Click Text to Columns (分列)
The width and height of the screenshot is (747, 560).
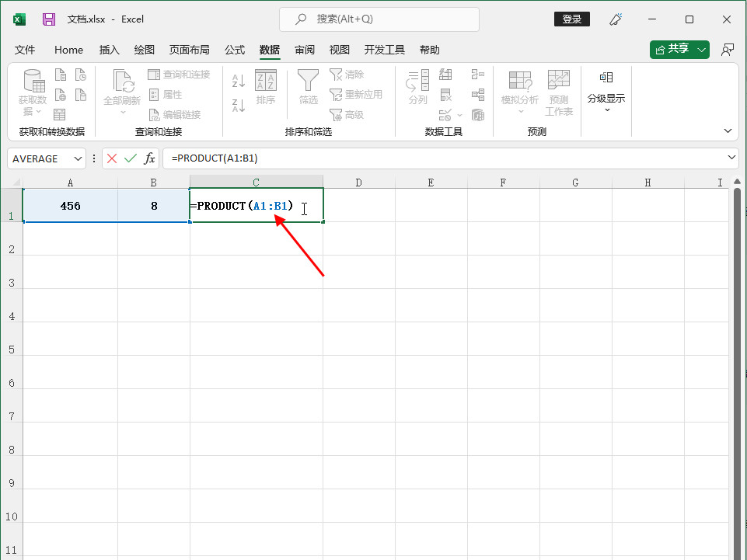(417, 87)
